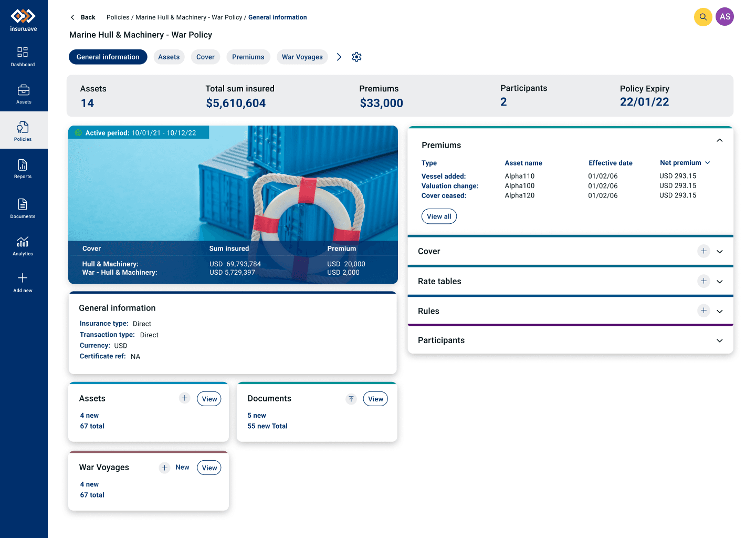Click Valuation change premium type
This screenshot has width=756, height=538.
(450, 186)
